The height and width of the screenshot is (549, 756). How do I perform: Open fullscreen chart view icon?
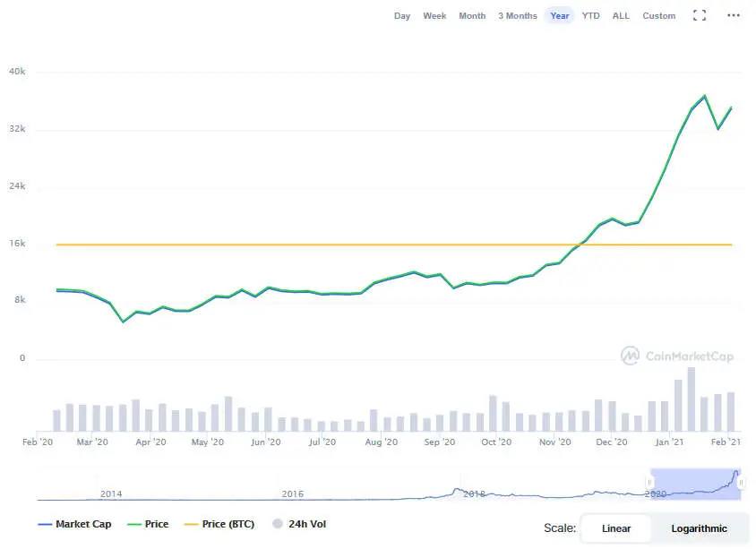[699, 15]
